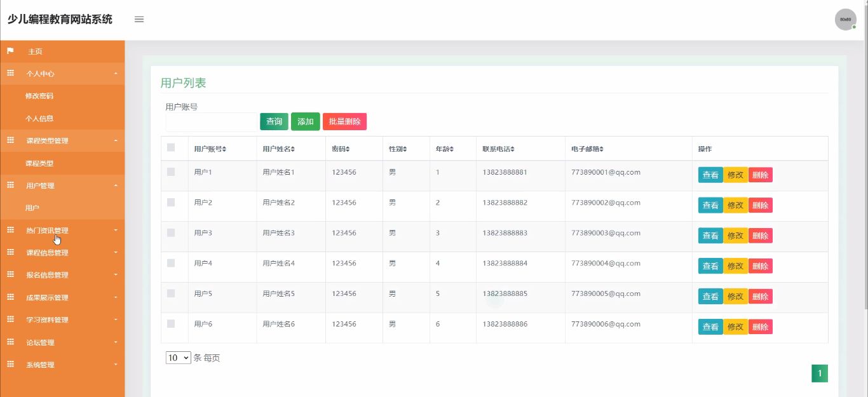
Task: Toggle the hamburger sidebar menu icon
Action: tap(139, 19)
